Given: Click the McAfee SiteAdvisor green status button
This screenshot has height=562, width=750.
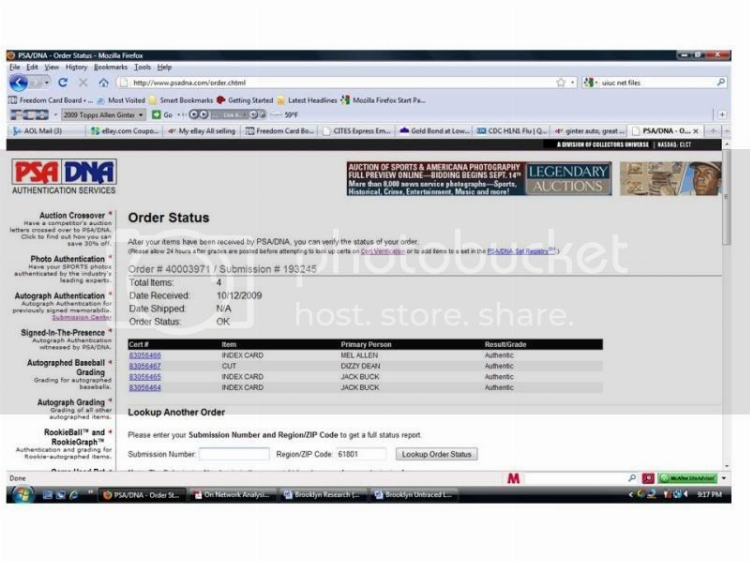Looking at the screenshot, I should click(688, 478).
